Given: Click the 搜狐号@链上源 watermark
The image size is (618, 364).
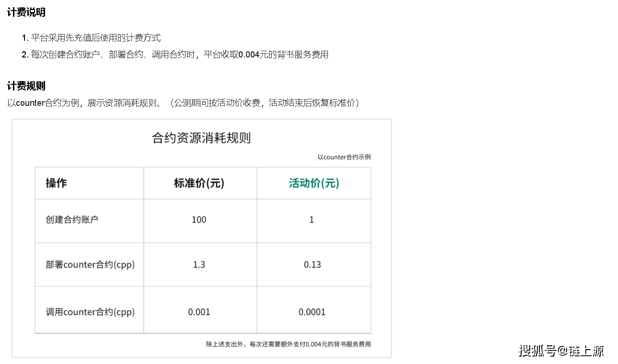Looking at the screenshot, I should click(561, 351).
